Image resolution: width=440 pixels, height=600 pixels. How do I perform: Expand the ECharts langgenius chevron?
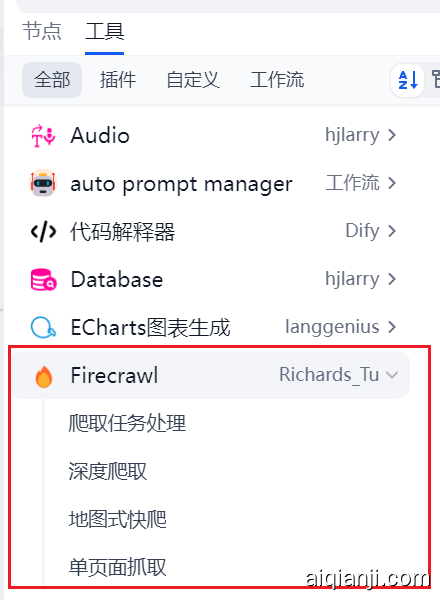click(x=392, y=327)
